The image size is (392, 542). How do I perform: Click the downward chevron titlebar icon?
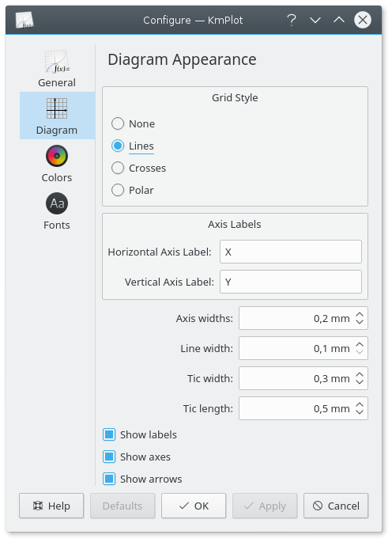(x=315, y=20)
